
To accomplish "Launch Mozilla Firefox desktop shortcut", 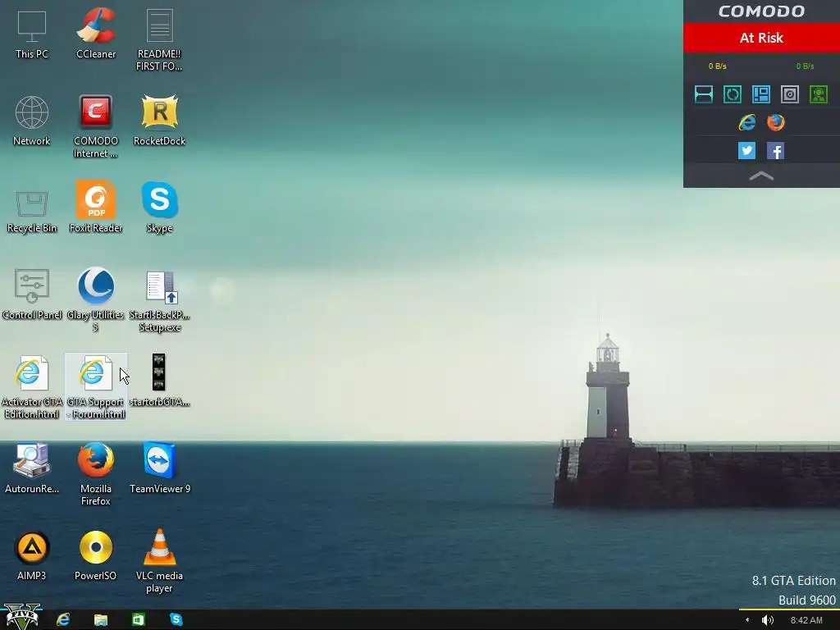I will [96, 473].
